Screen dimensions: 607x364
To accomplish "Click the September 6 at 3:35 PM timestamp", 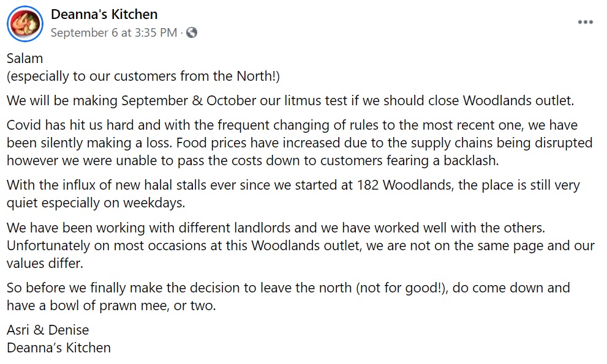I will click(113, 33).
